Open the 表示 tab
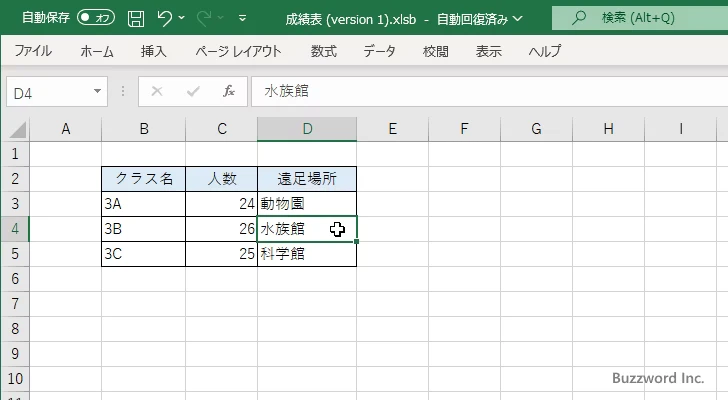The height and width of the screenshot is (400, 728). tap(488, 51)
